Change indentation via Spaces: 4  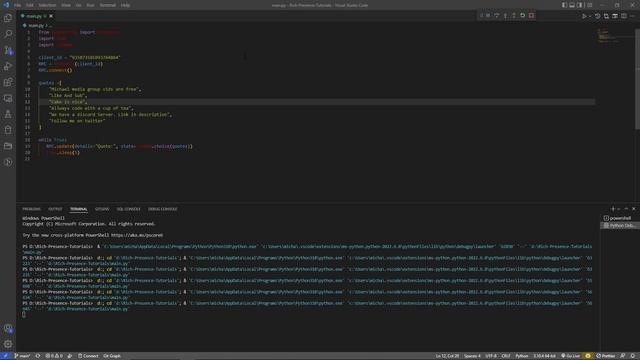472,356
